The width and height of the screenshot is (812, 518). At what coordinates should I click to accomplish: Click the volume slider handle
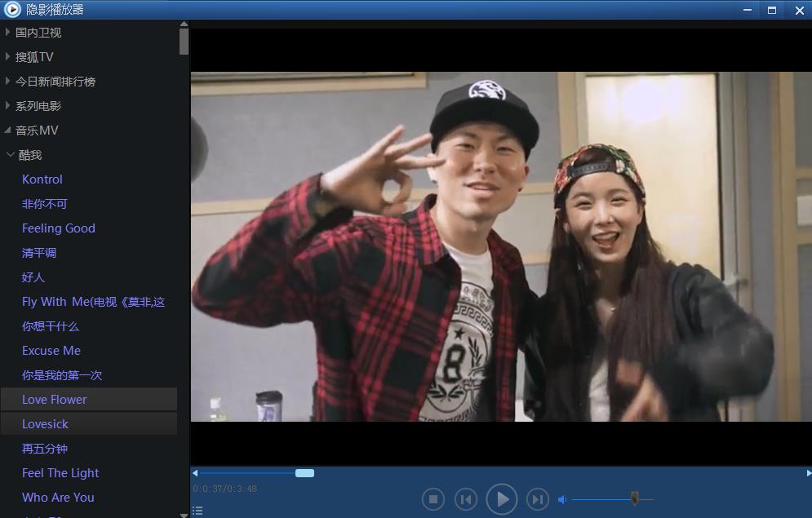[x=634, y=498]
